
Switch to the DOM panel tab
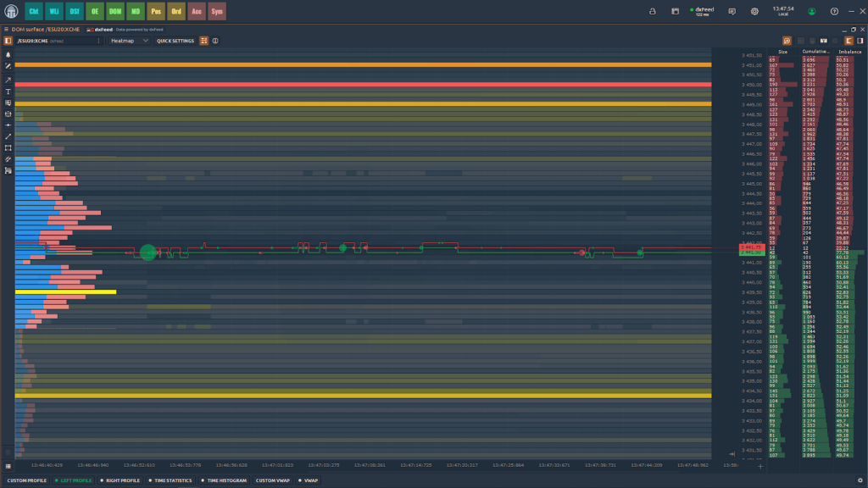point(114,12)
